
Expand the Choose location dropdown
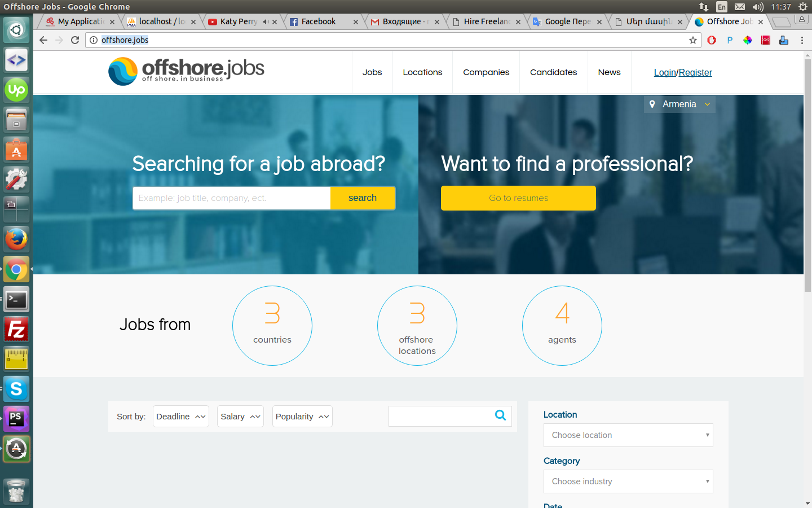(x=628, y=435)
